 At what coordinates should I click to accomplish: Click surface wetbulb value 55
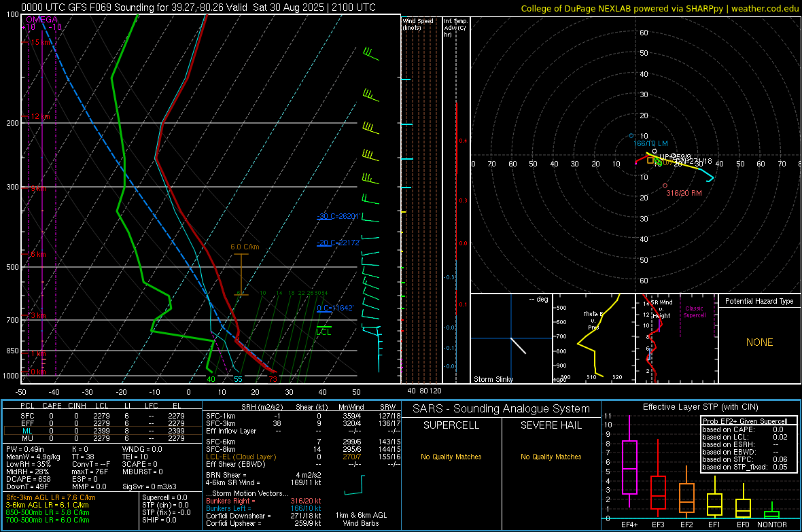(238, 379)
